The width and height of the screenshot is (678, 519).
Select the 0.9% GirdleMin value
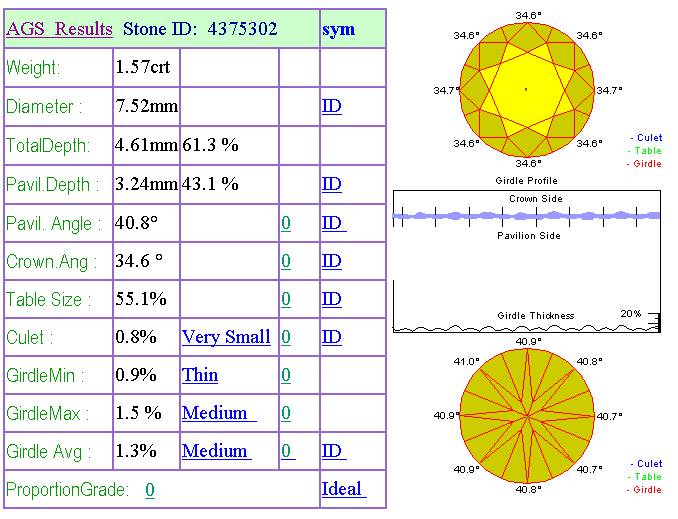pyautogui.click(x=136, y=375)
